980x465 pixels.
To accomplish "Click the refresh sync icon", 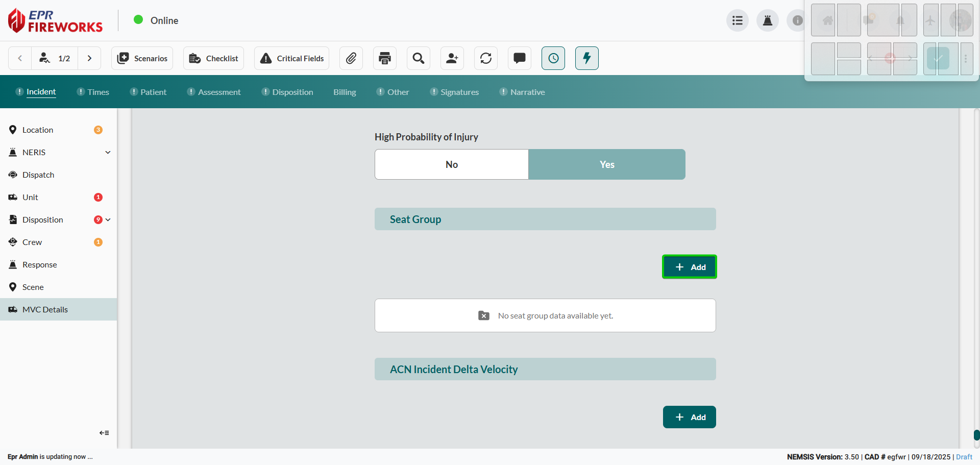I will click(x=486, y=58).
